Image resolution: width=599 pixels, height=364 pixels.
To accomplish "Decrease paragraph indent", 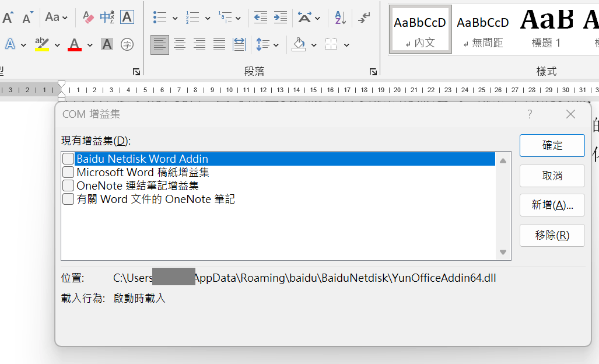I will 261,17.
